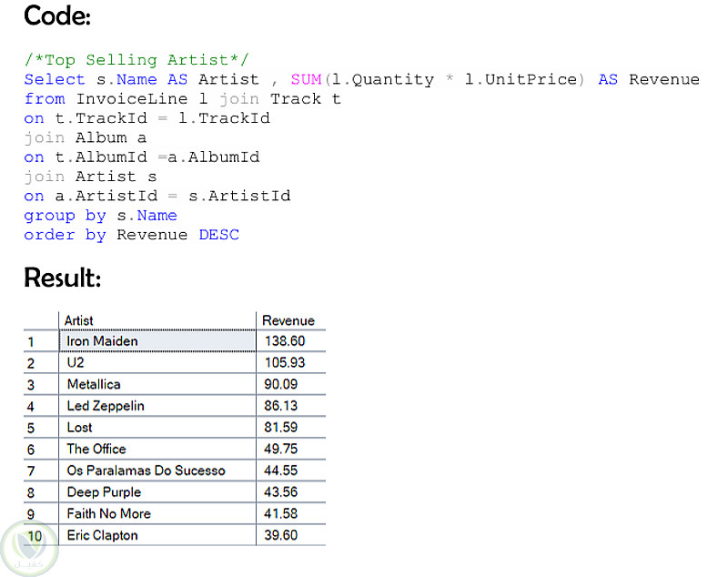Viewport: 728px width, 577px height.
Task: Click revenue value 86.13
Action: 290,406
